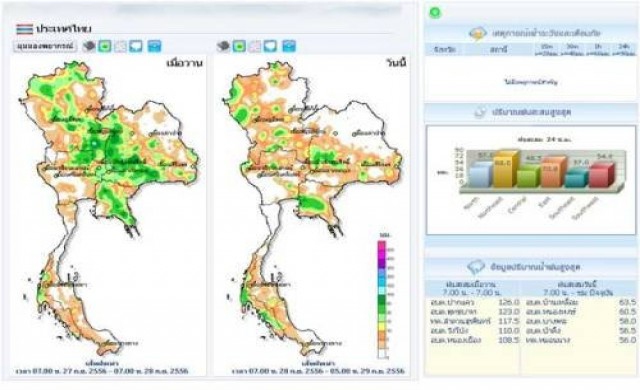This screenshot has width=640, height=390.
Task: Click the last blue icon in right toolbar
Action: click(x=289, y=46)
